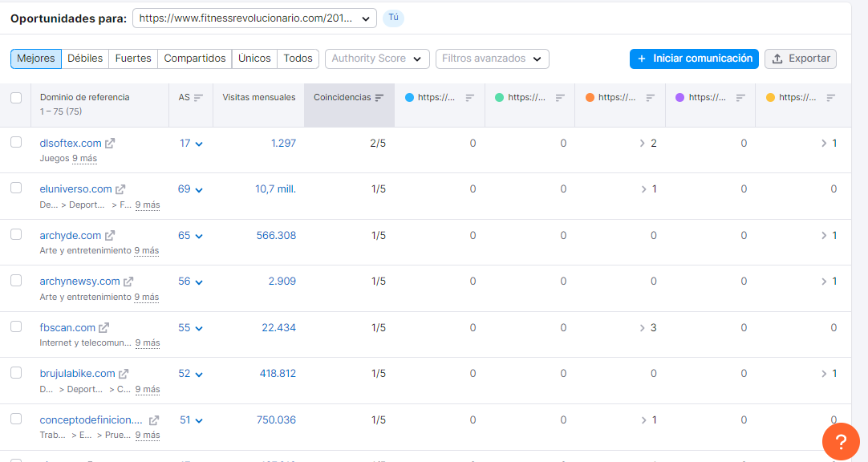Check the archyde.com row checkbox
This screenshot has width=868, height=462.
pos(16,234)
